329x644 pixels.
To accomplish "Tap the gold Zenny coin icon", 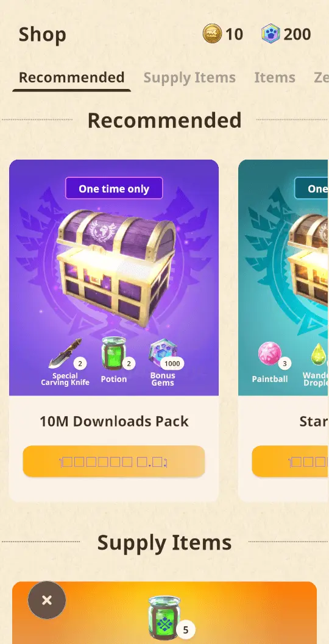I will click(213, 34).
